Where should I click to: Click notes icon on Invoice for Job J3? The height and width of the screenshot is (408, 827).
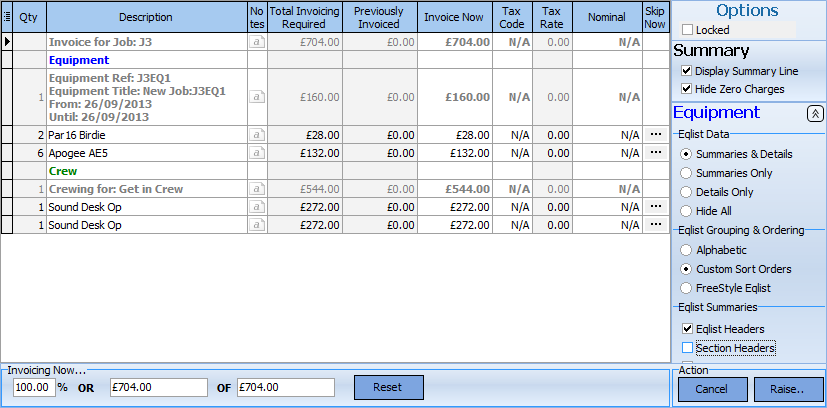(256, 43)
